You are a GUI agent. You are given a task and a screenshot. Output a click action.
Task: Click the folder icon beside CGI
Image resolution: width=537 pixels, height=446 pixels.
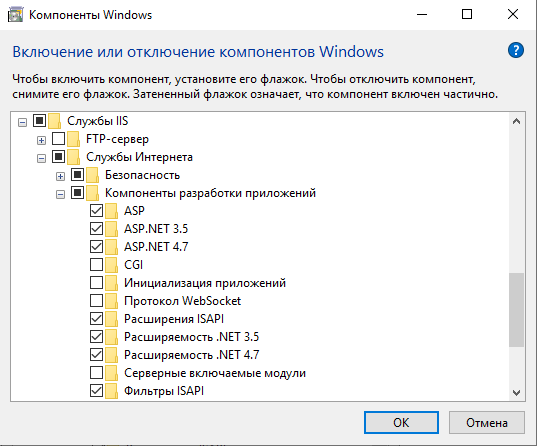(x=111, y=265)
